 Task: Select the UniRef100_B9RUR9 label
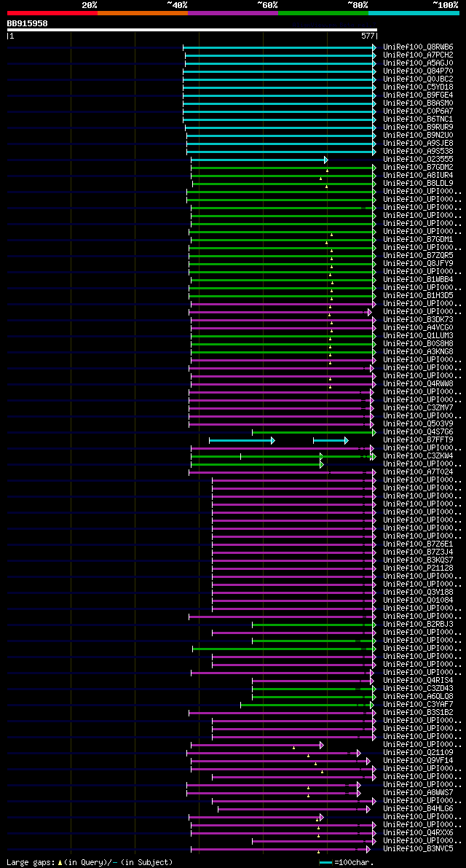418,128
